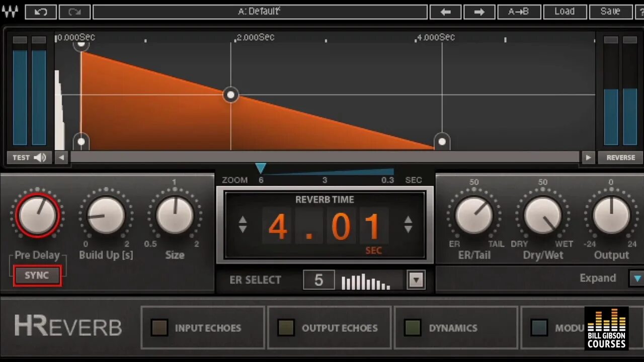Redo the last change
The height and width of the screenshot is (362, 644).
coord(74,12)
